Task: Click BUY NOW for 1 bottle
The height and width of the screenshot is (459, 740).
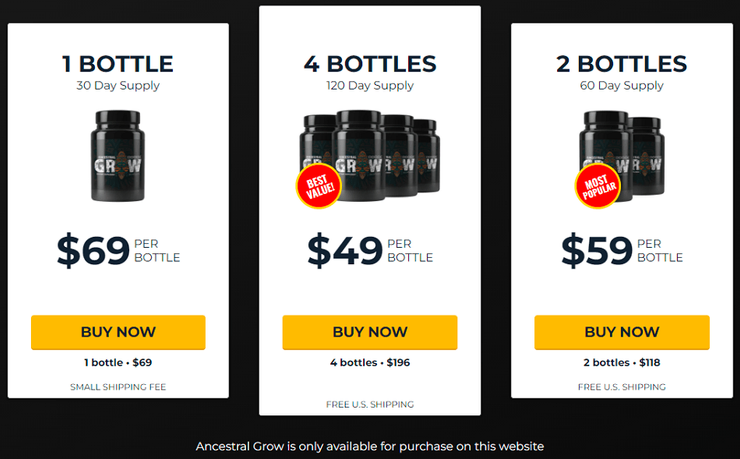Action: pyautogui.click(x=118, y=332)
